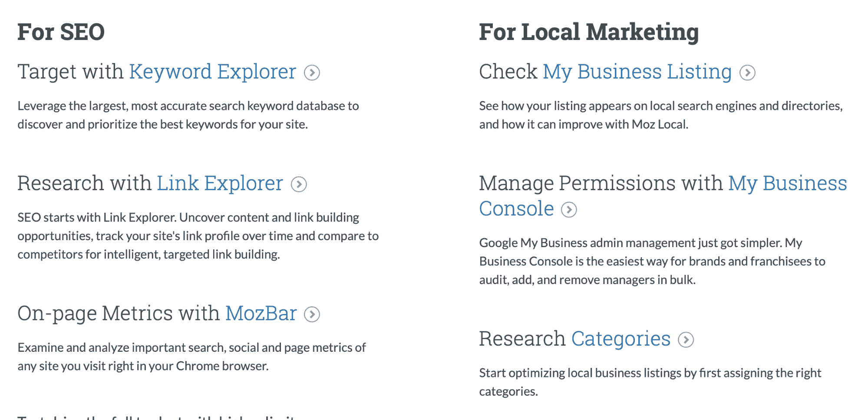
Task: Click the On-page Metrics with MozBar heading
Action: click(157, 313)
